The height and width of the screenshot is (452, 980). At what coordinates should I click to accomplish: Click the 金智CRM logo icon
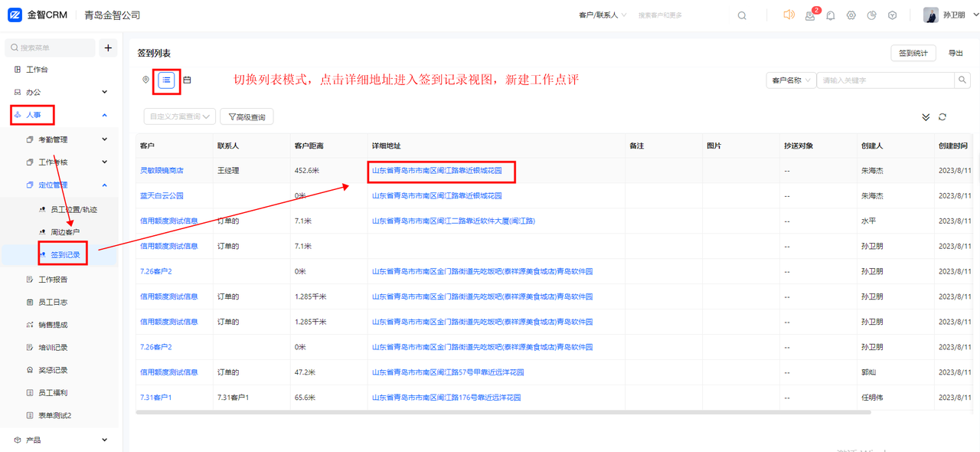pyautogui.click(x=15, y=15)
